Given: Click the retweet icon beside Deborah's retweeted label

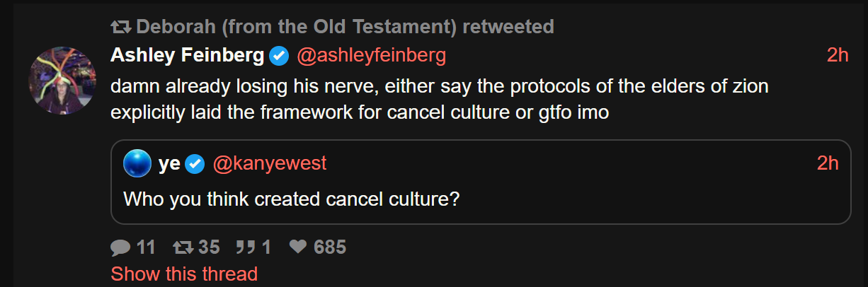Looking at the screenshot, I should coord(120,28).
